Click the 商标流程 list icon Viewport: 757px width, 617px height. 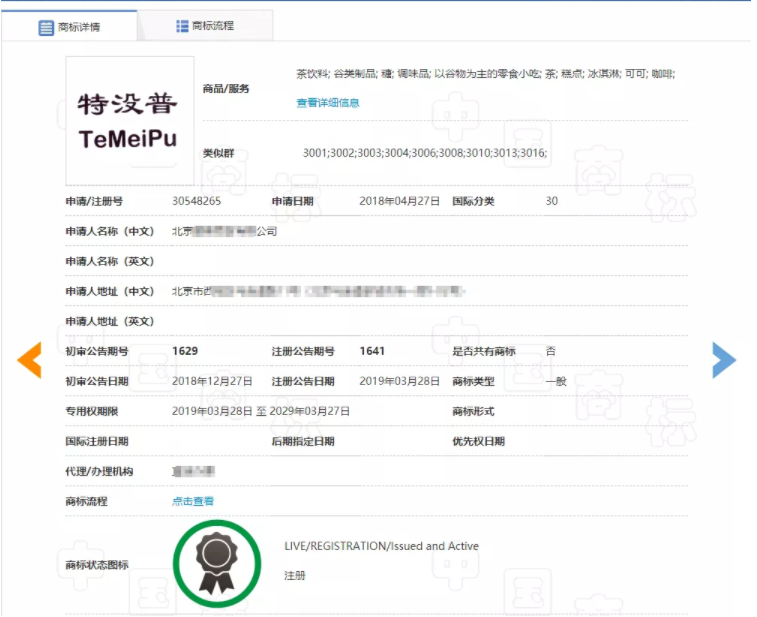182,26
